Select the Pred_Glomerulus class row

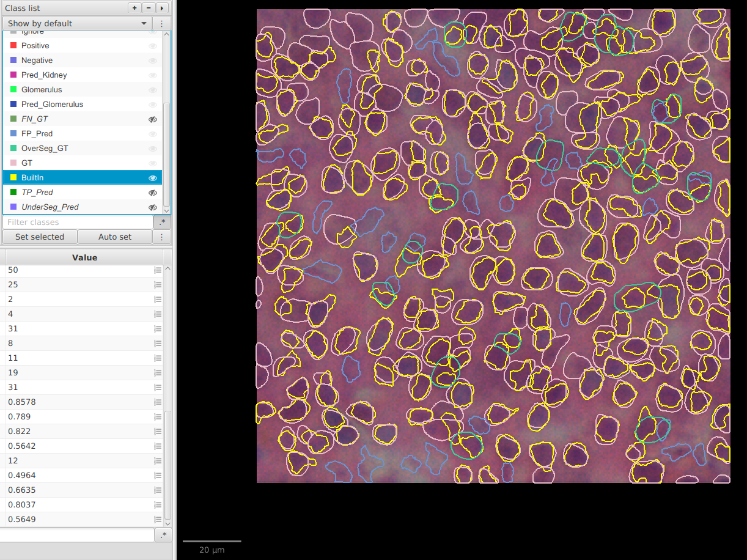(52, 105)
